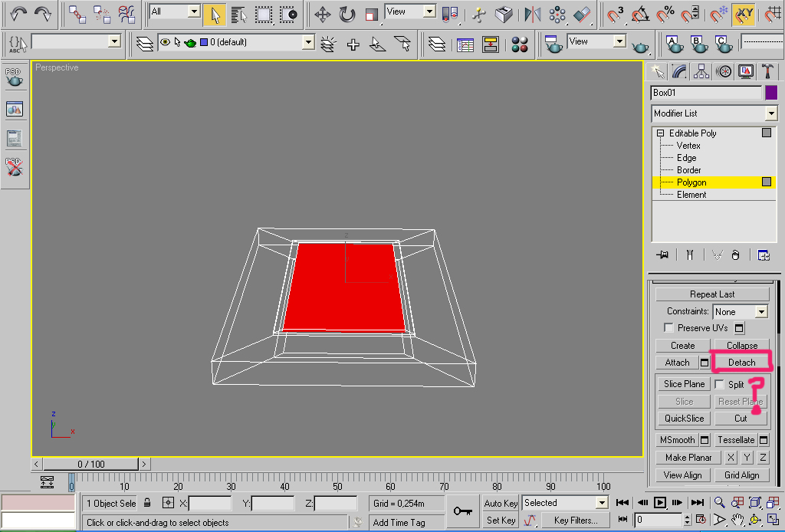Image resolution: width=785 pixels, height=532 pixels.
Task: Click the QuickSlice button
Action: pyautogui.click(x=684, y=419)
